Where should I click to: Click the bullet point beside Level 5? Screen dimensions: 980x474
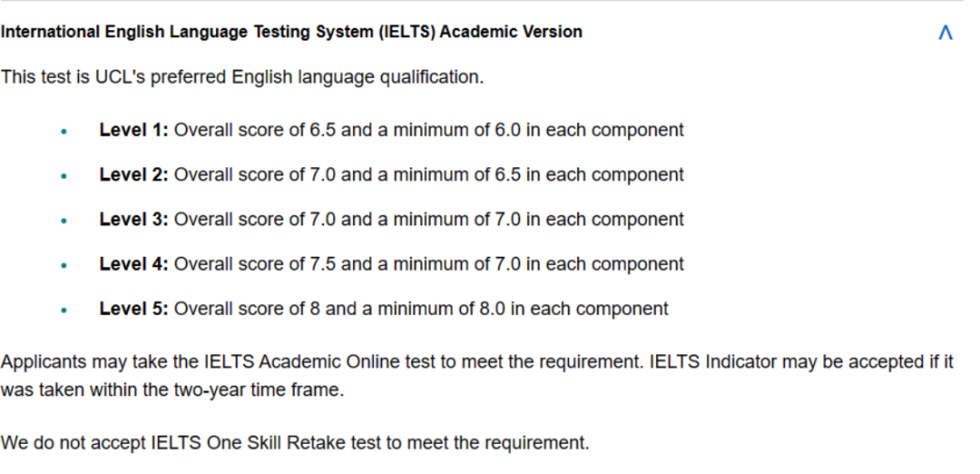[x=64, y=310]
